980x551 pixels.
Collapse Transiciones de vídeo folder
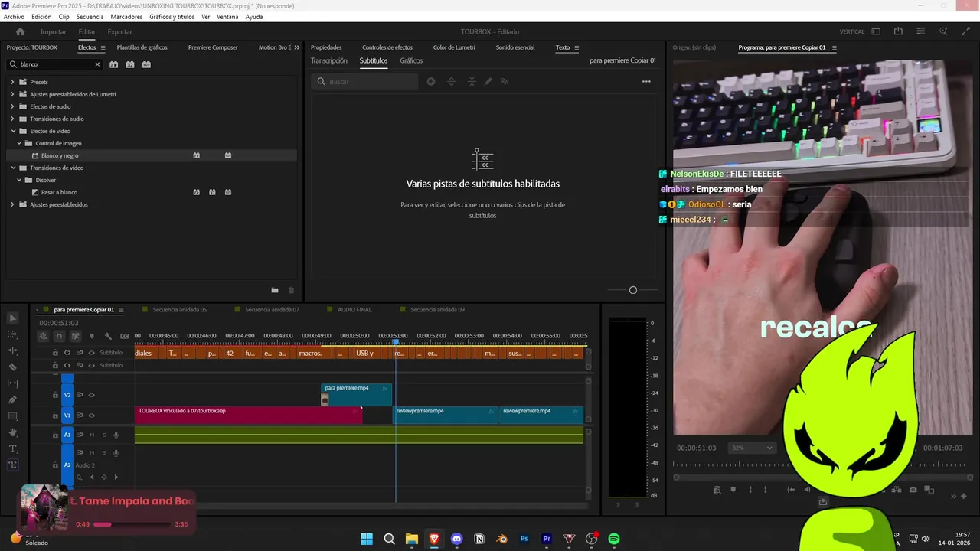coord(12,168)
